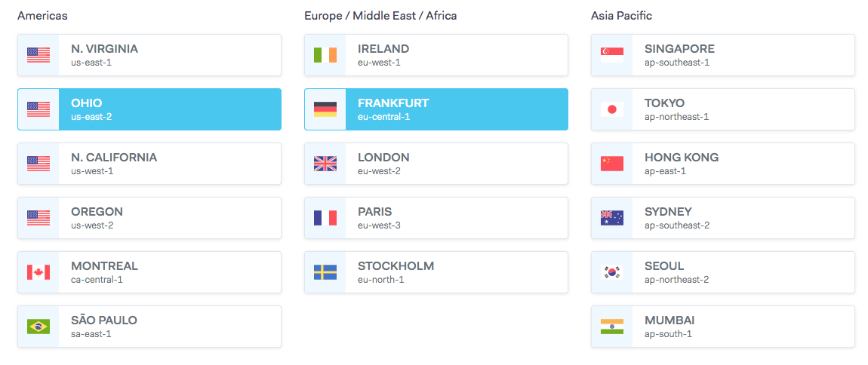Click the UK flag icon for London
The image size is (868, 365).
pos(325,164)
